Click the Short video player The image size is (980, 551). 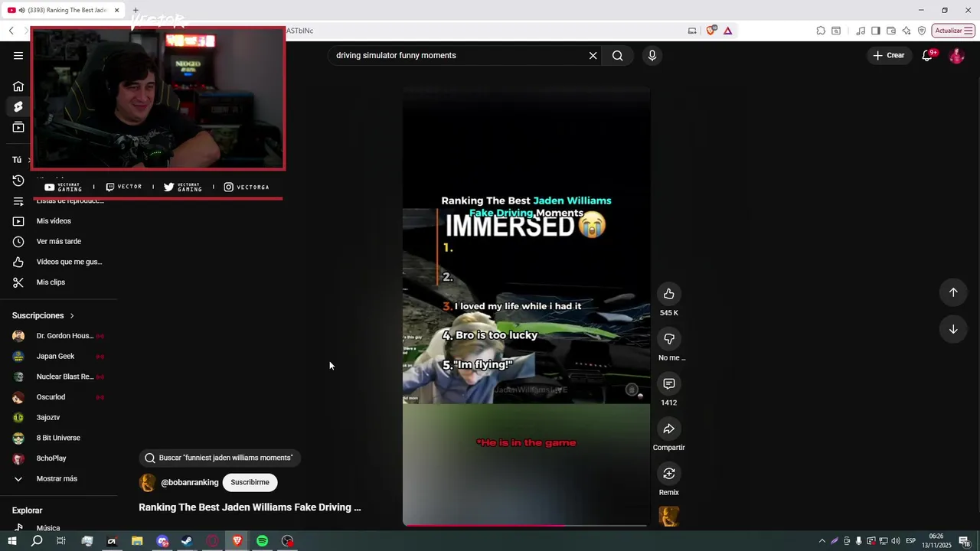[x=526, y=306]
